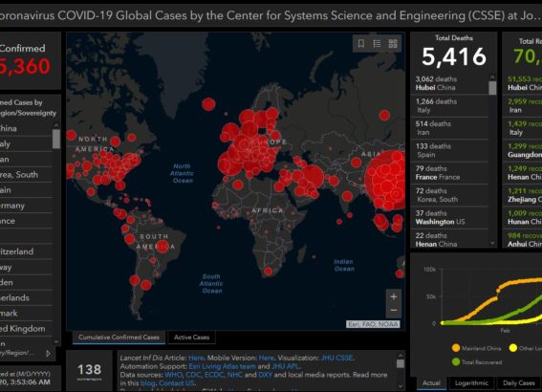Screen dimensions: 542x392
Task: Open the Esri Living Atlas team link
Action: click(x=223, y=366)
